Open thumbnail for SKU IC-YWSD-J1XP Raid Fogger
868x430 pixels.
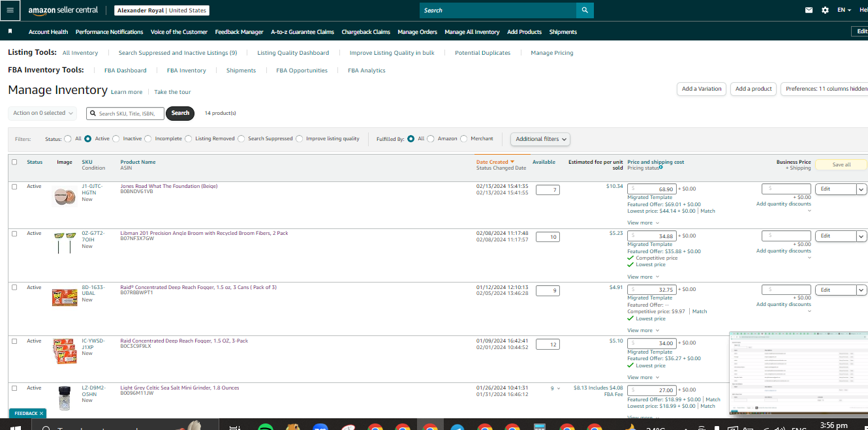(x=65, y=351)
